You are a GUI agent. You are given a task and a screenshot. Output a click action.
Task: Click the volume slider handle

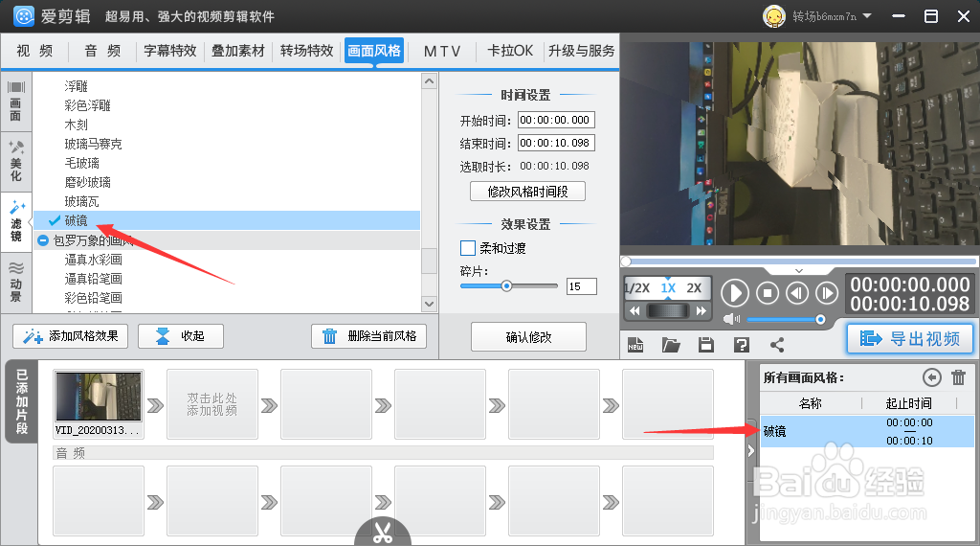[x=820, y=320]
